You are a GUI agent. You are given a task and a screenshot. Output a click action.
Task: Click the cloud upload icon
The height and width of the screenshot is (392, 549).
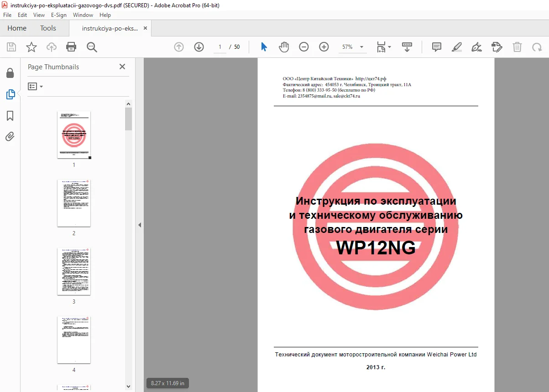click(x=52, y=47)
